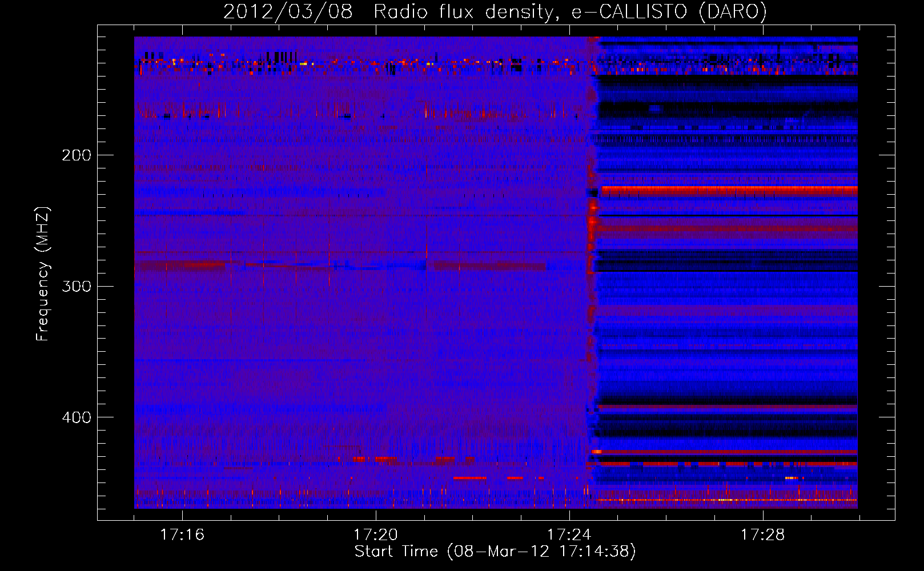Select the 300 frequency tick label

coord(77,286)
